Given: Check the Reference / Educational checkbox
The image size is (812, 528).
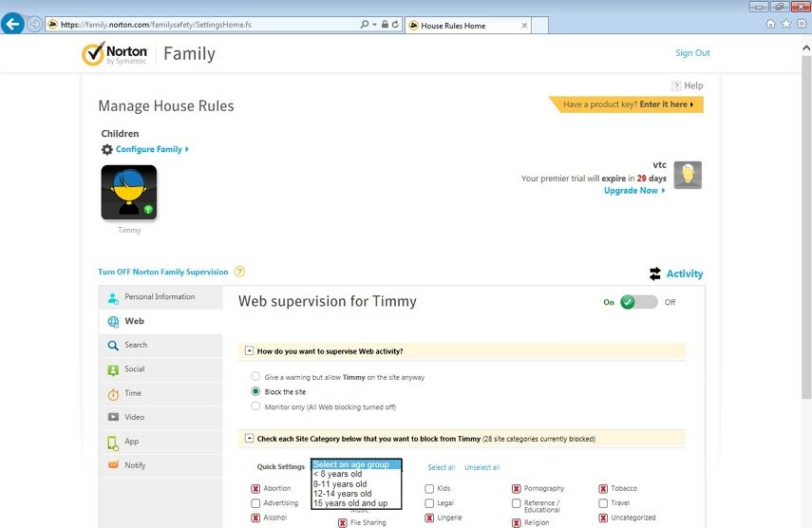Looking at the screenshot, I should pos(517,503).
